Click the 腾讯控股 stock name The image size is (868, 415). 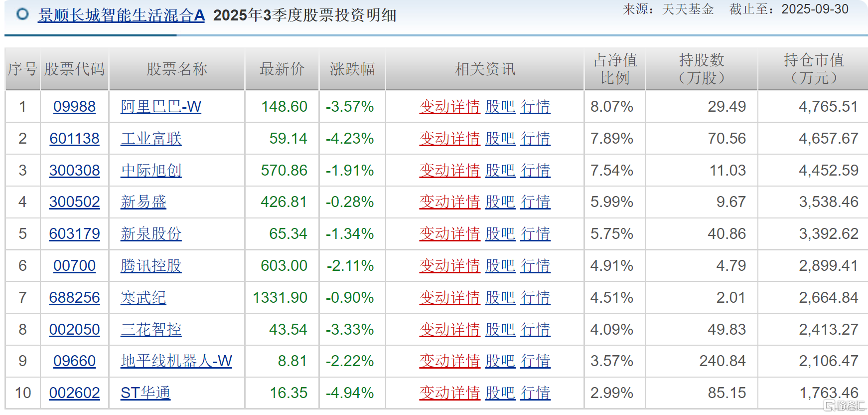click(151, 266)
